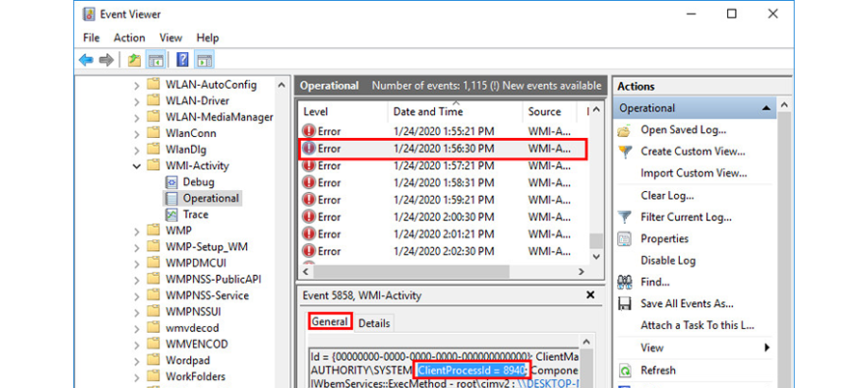Click Disable Log action

pyautogui.click(x=667, y=261)
